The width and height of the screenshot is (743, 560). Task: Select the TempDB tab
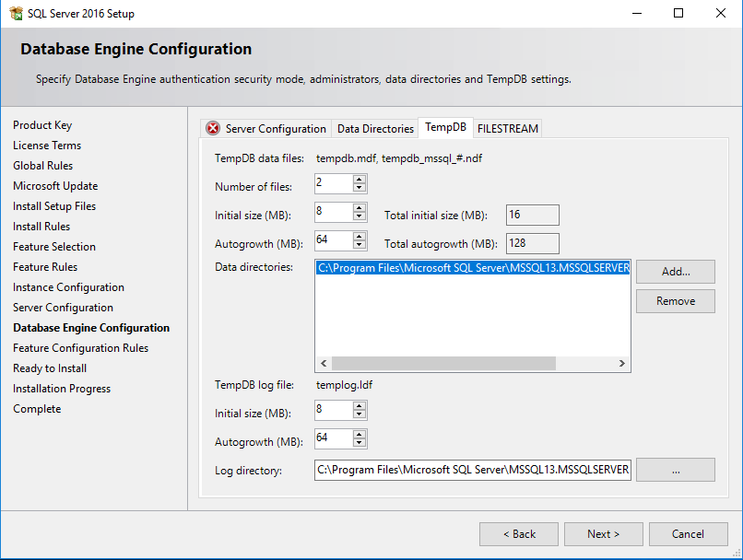[x=445, y=127]
